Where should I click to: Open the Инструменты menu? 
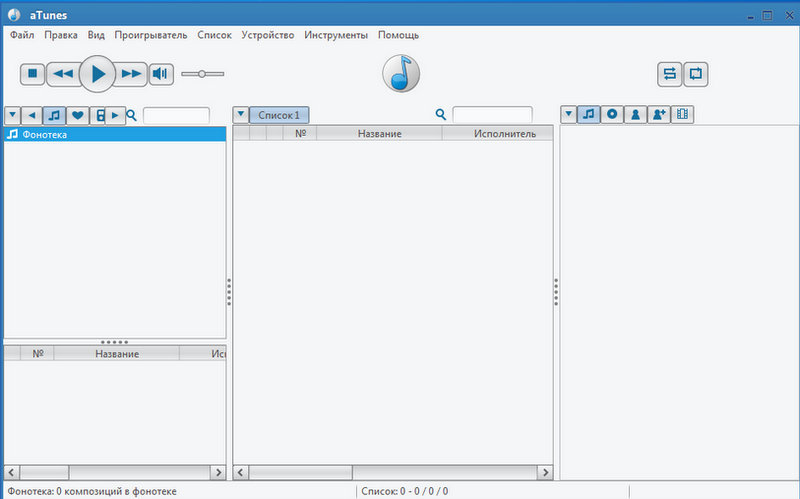tap(336, 35)
